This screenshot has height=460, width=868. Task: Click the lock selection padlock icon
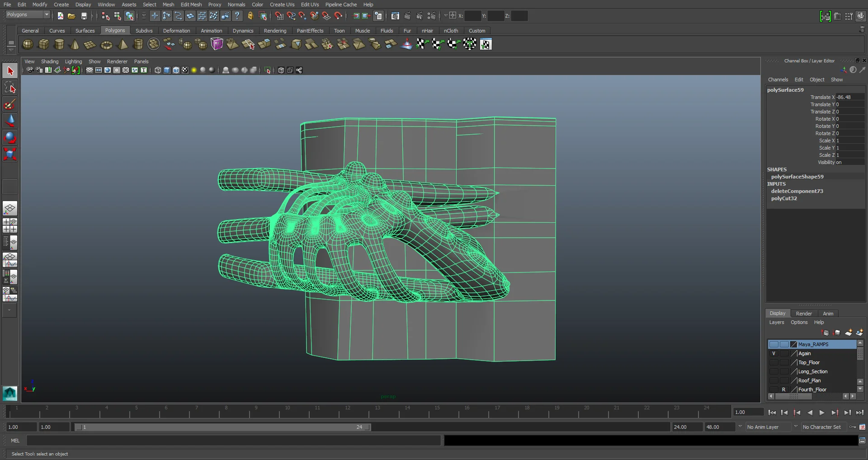pyautogui.click(x=250, y=16)
